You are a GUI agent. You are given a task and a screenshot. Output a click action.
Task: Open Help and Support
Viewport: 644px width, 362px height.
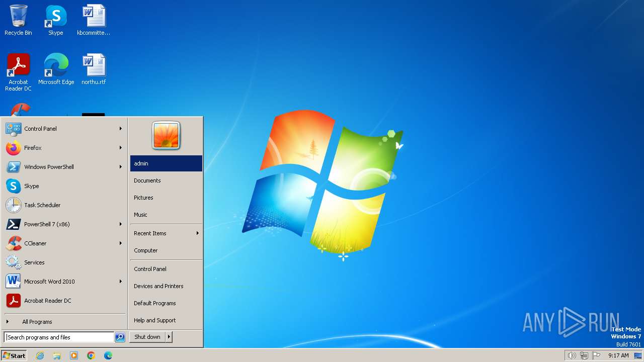click(x=166, y=320)
